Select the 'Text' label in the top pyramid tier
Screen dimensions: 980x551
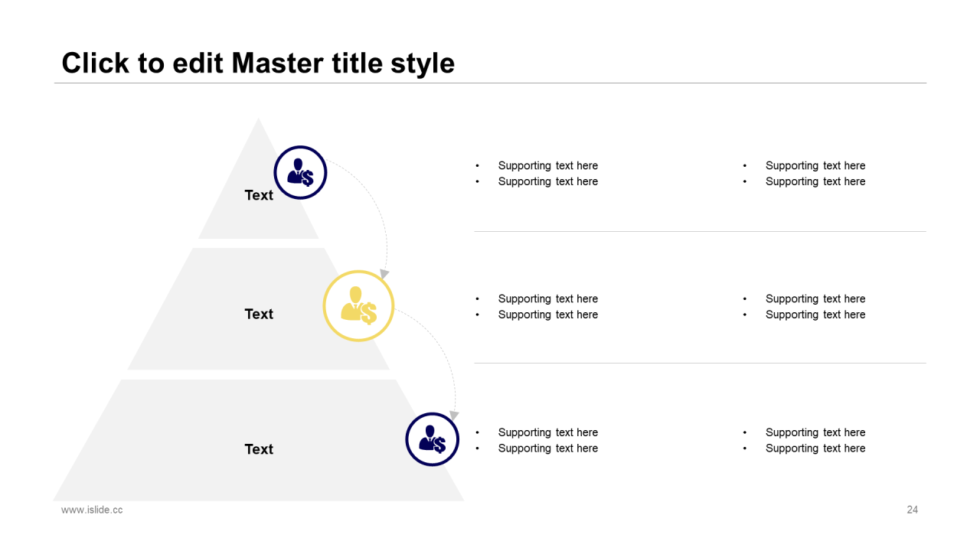pos(259,195)
